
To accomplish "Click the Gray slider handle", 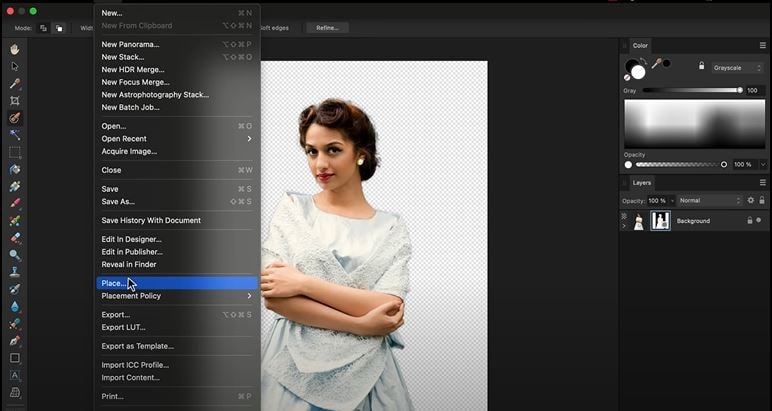I will pyautogui.click(x=740, y=90).
